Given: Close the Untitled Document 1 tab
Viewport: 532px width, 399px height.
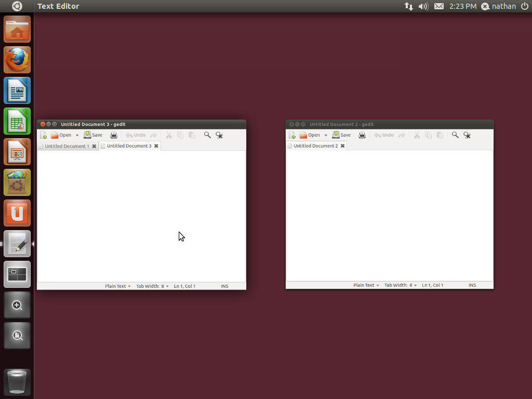Looking at the screenshot, I should (94, 147).
